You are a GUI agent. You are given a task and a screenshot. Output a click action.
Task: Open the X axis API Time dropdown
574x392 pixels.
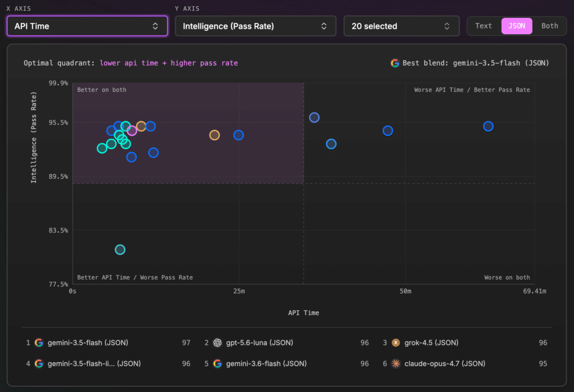click(x=87, y=26)
